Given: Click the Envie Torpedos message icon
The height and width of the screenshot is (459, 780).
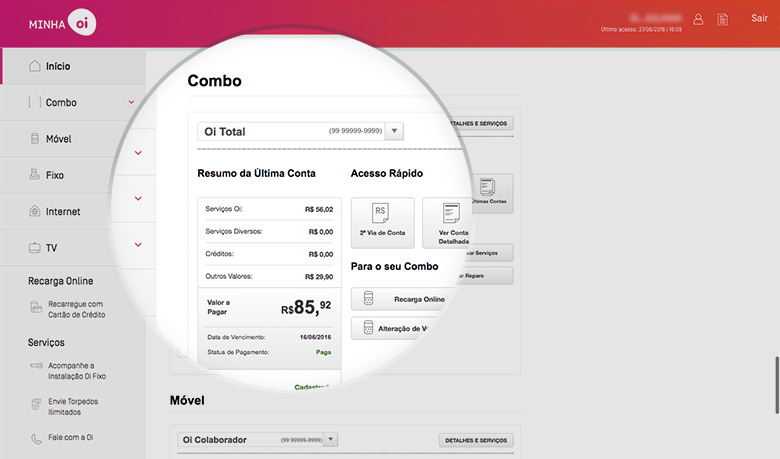Looking at the screenshot, I should (36, 404).
